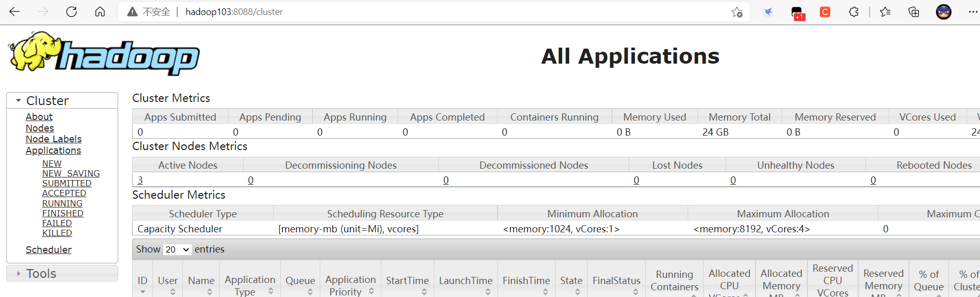Reload the cluster page
Screen dimensions: 980x297
pyautogui.click(x=72, y=11)
